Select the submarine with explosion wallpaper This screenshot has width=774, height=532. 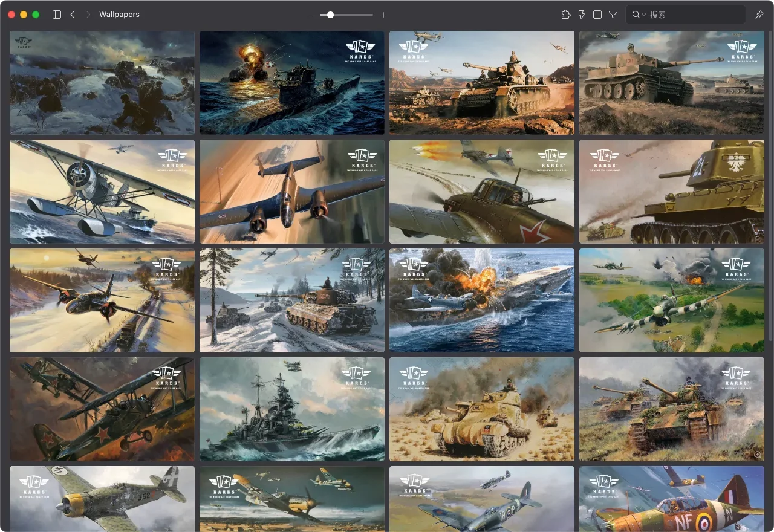[x=292, y=83]
